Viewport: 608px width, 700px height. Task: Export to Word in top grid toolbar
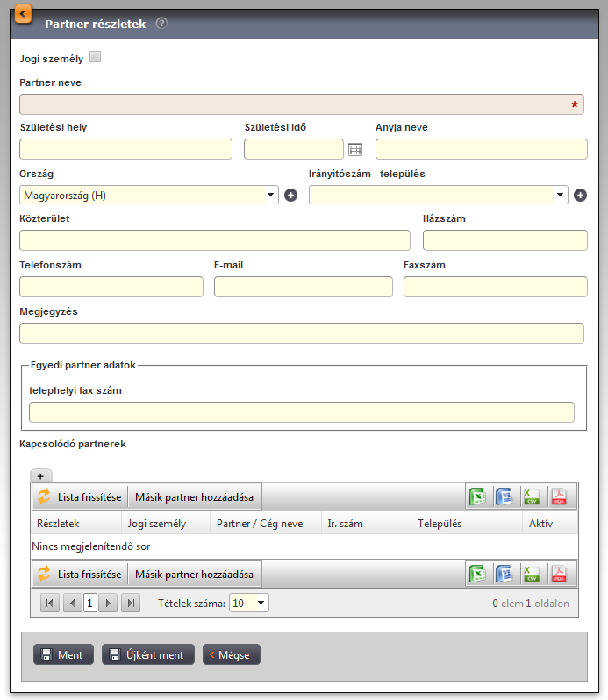tap(504, 496)
